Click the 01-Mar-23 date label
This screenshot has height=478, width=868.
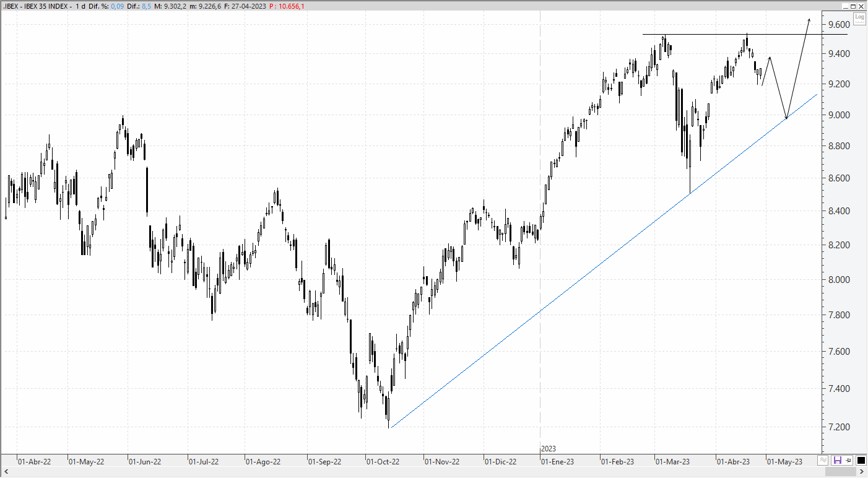tap(673, 461)
